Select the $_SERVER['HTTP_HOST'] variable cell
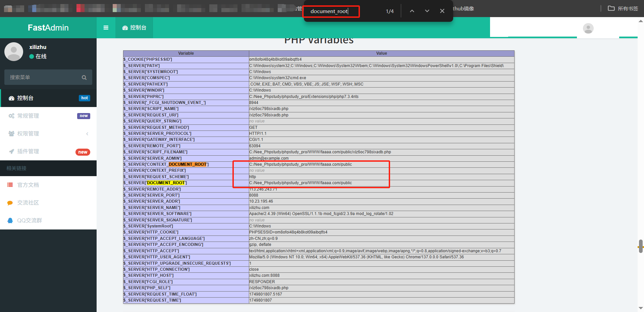The height and width of the screenshot is (312, 644). (x=186, y=275)
